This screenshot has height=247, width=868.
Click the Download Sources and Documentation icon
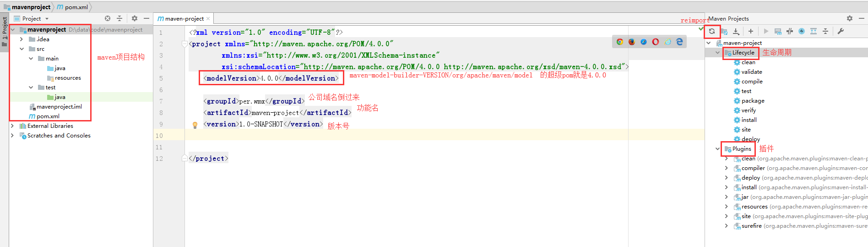coord(736,31)
